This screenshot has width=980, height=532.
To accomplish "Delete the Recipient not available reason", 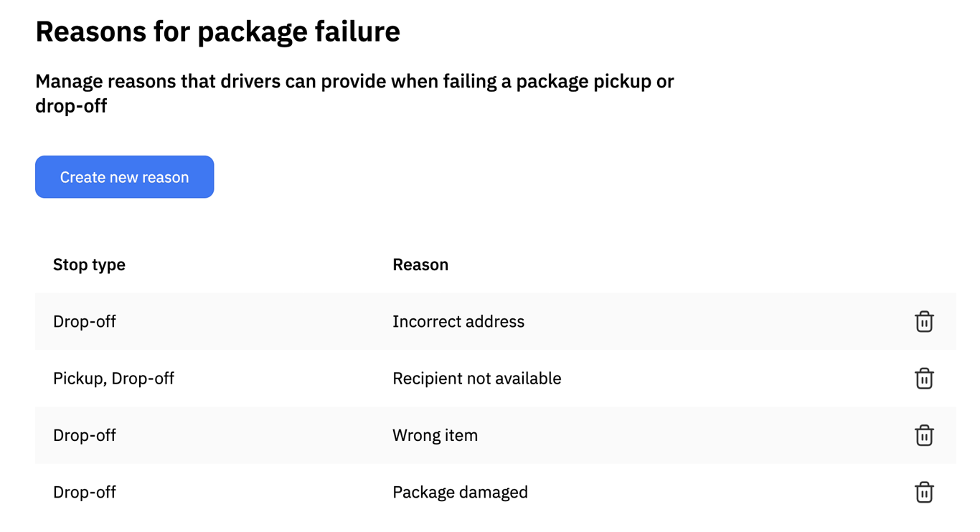I will point(924,378).
